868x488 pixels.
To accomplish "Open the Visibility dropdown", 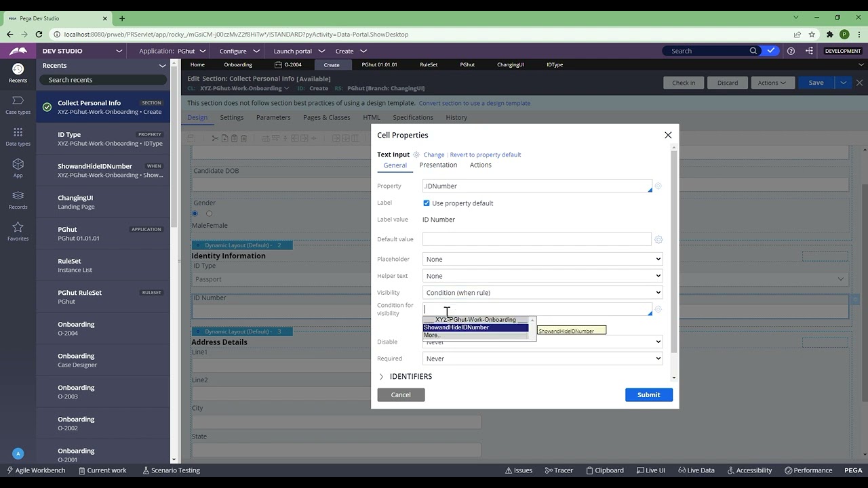I will (x=542, y=293).
